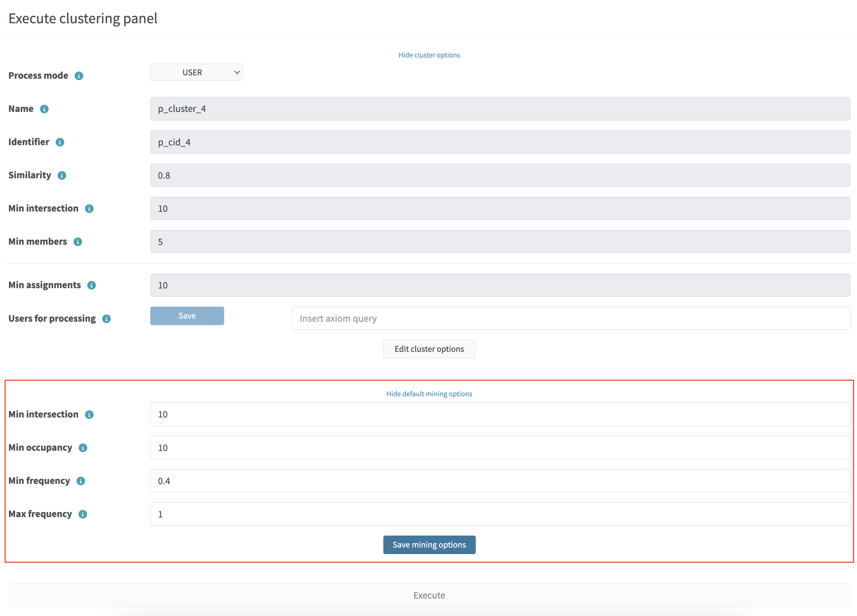This screenshot has height=616, width=857.
Task: Click info icon beside Max frequency
Action: point(82,514)
